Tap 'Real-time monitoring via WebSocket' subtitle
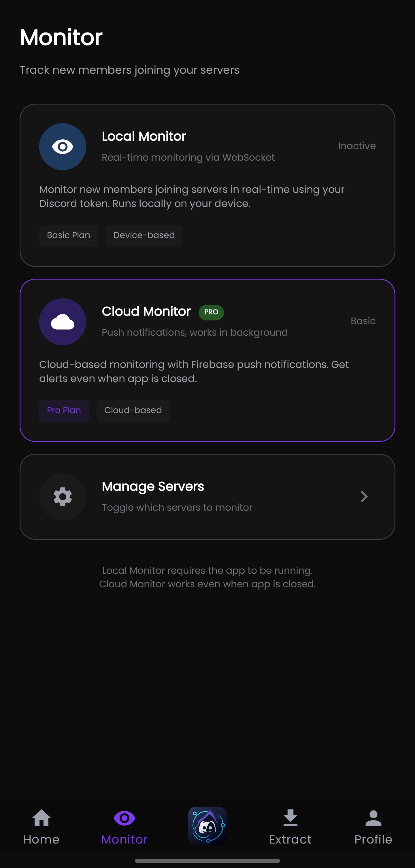Screen dimensions: 415x868 pos(188,158)
